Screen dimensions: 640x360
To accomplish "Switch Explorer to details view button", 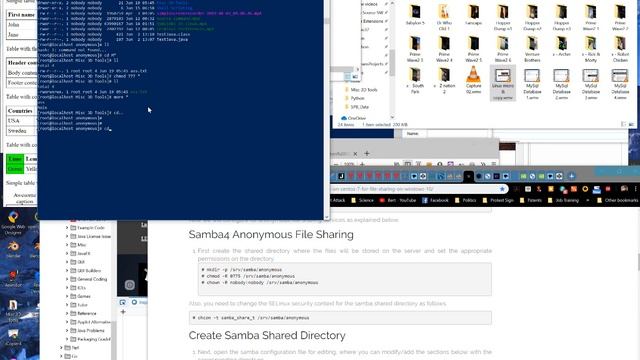I will click(x=623, y=124).
